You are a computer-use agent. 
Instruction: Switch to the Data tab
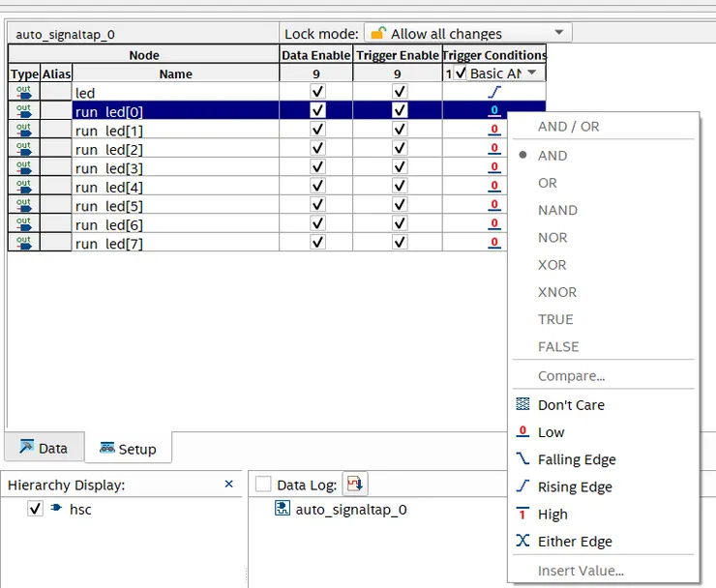[x=44, y=448]
